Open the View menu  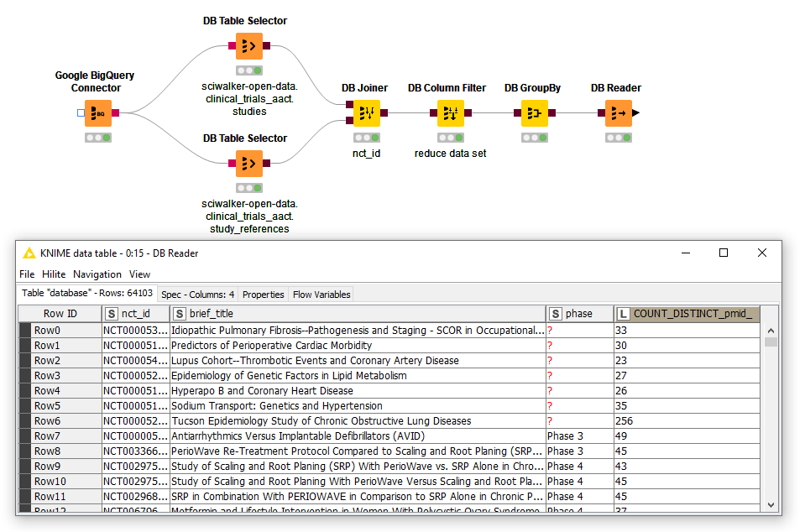(139, 274)
